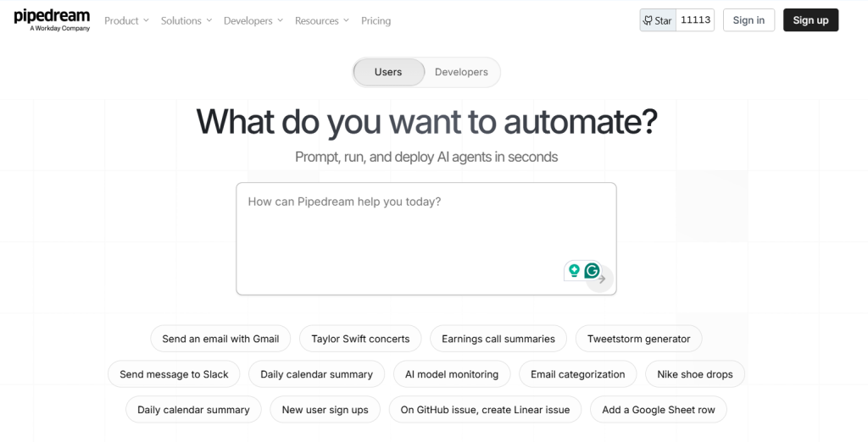Viewport: 868px width, 442px height.
Task: Choose the 'Taylor Swift concerts' suggestion chip
Action: click(x=360, y=339)
